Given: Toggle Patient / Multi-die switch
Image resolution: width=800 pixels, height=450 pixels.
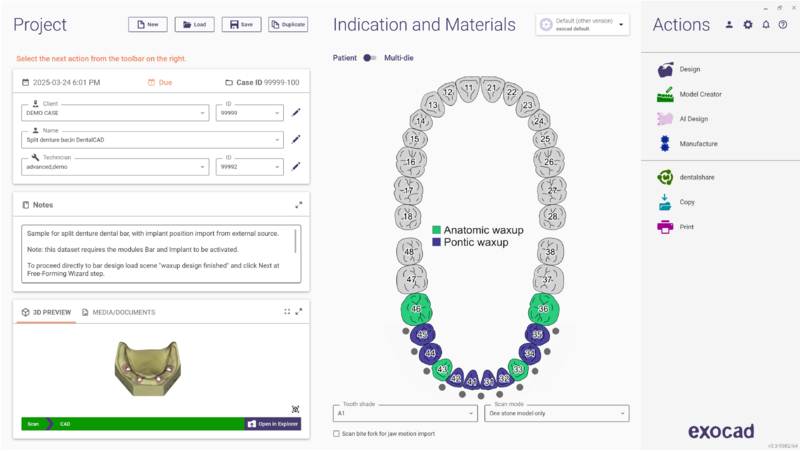Looking at the screenshot, I should point(370,58).
